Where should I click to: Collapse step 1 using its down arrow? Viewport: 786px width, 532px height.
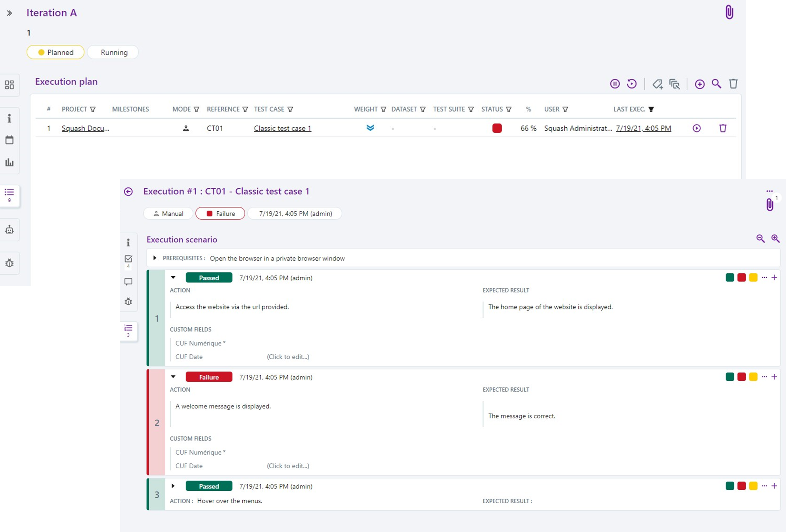pos(173,277)
